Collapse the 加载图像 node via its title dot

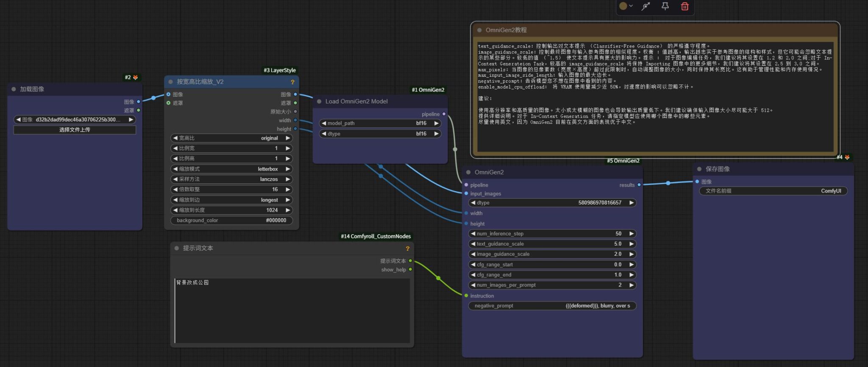14,89
